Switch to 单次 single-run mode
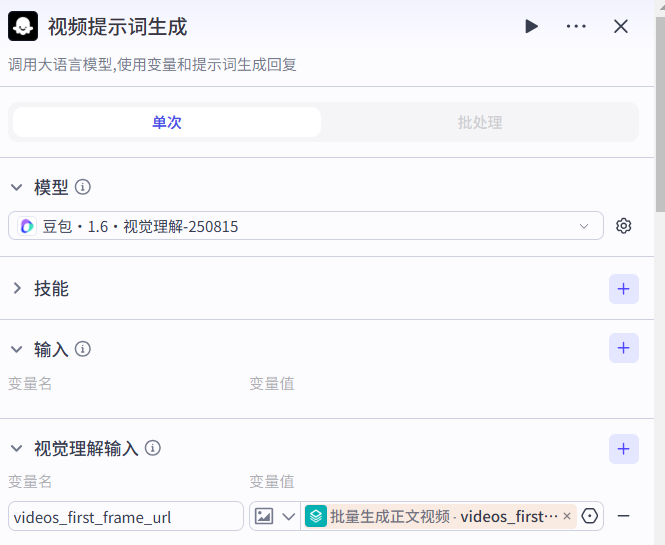665x545 pixels. pyautogui.click(x=167, y=123)
